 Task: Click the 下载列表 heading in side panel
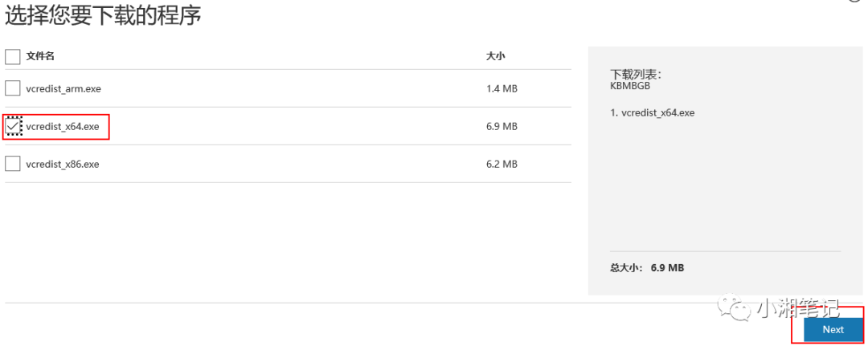[x=636, y=74]
